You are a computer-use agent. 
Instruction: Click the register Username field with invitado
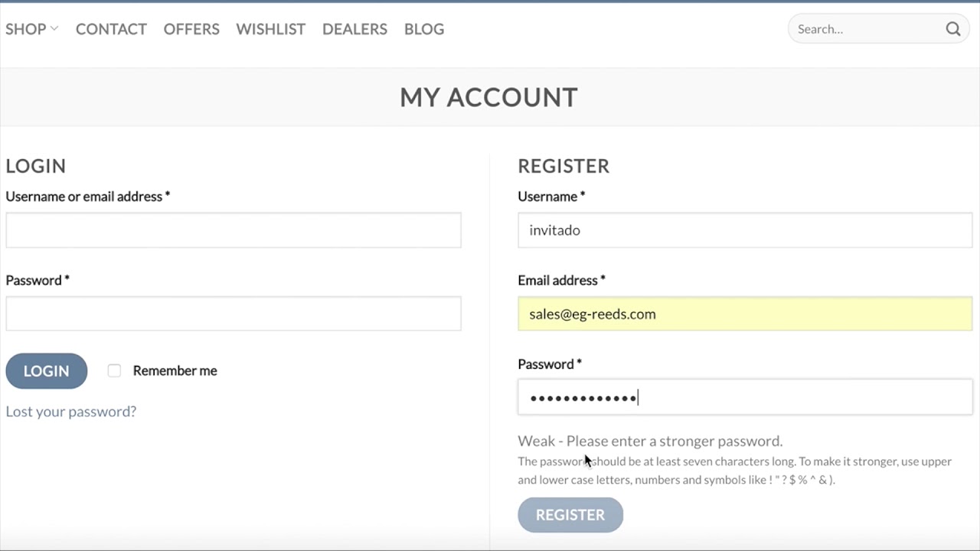[x=744, y=230]
